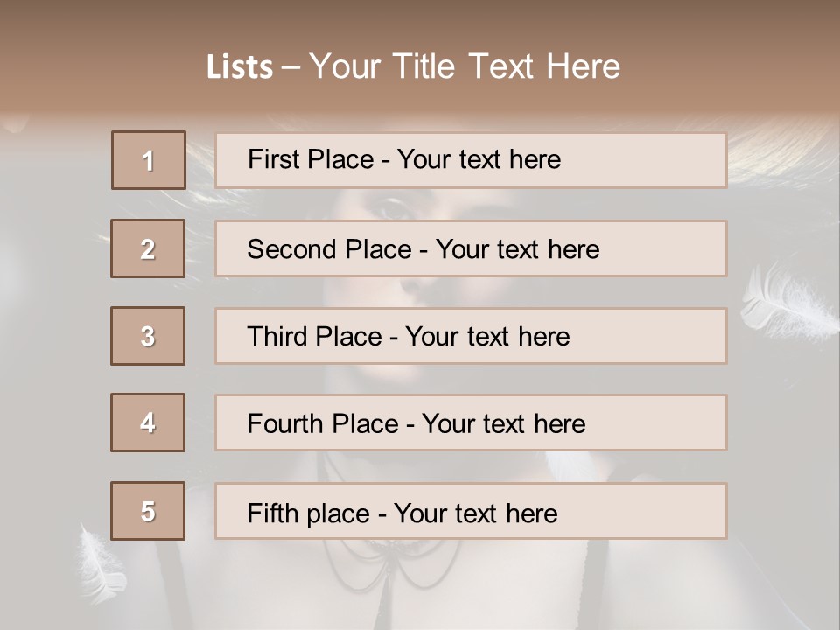Edit the Third Place text box
The image size is (840, 630).
click(x=471, y=336)
